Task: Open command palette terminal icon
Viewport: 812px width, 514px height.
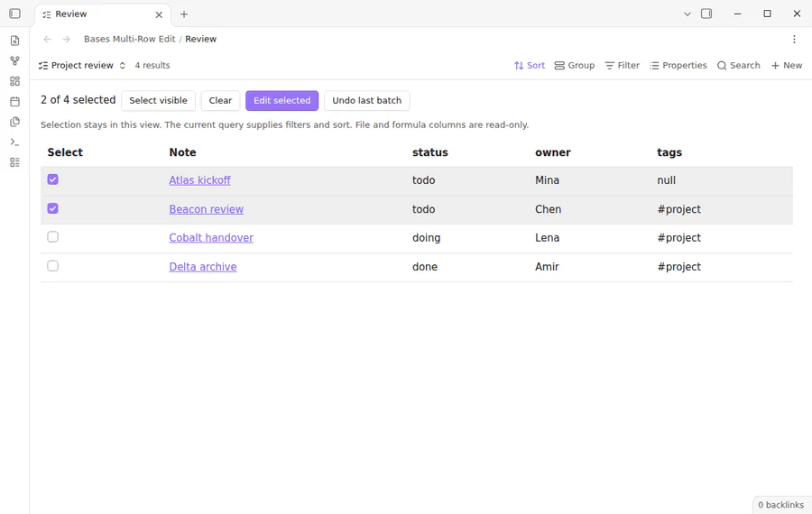Action: pos(15,142)
